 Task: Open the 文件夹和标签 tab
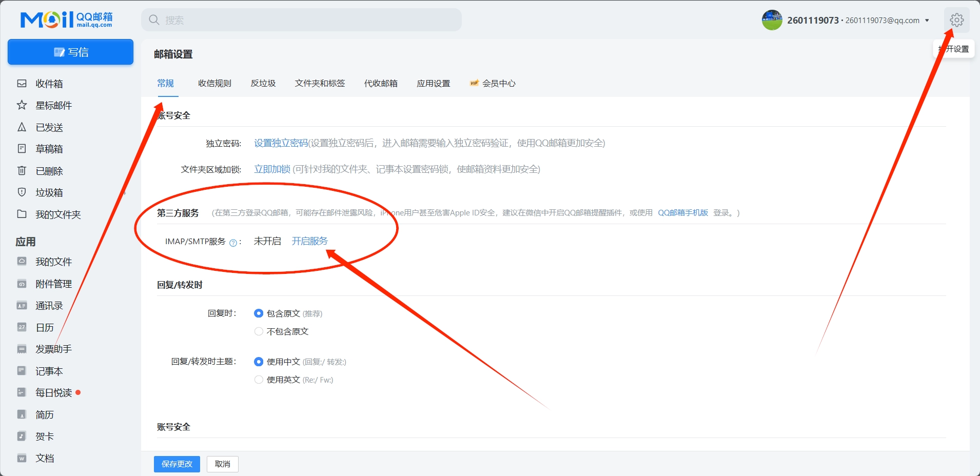click(x=320, y=83)
